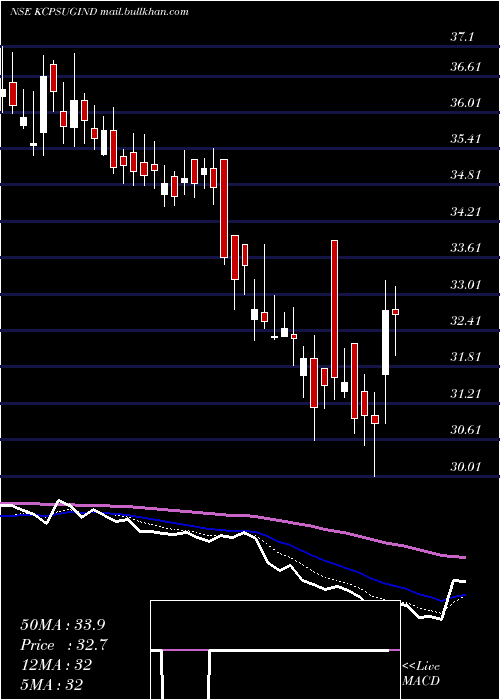
Task: Click the '<<Live MACD' label
Action: pyautogui.click(x=421, y=674)
